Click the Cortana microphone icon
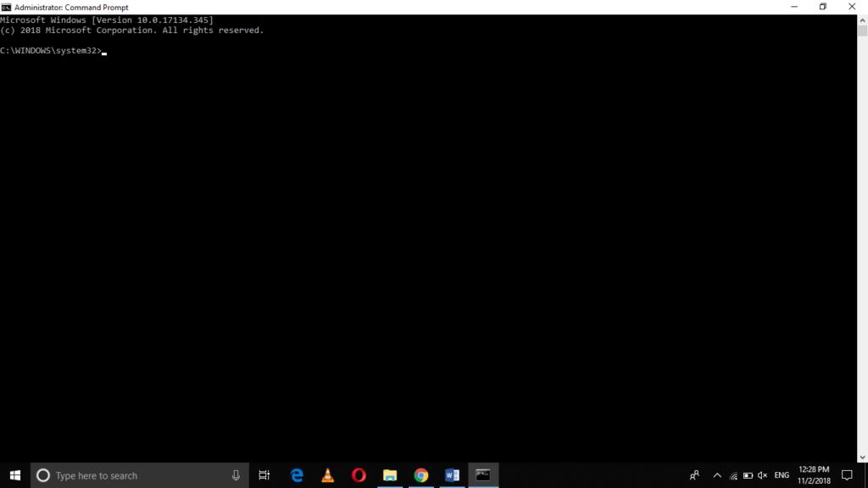The height and width of the screenshot is (488, 868). pyautogui.click(x=236, y=475)
